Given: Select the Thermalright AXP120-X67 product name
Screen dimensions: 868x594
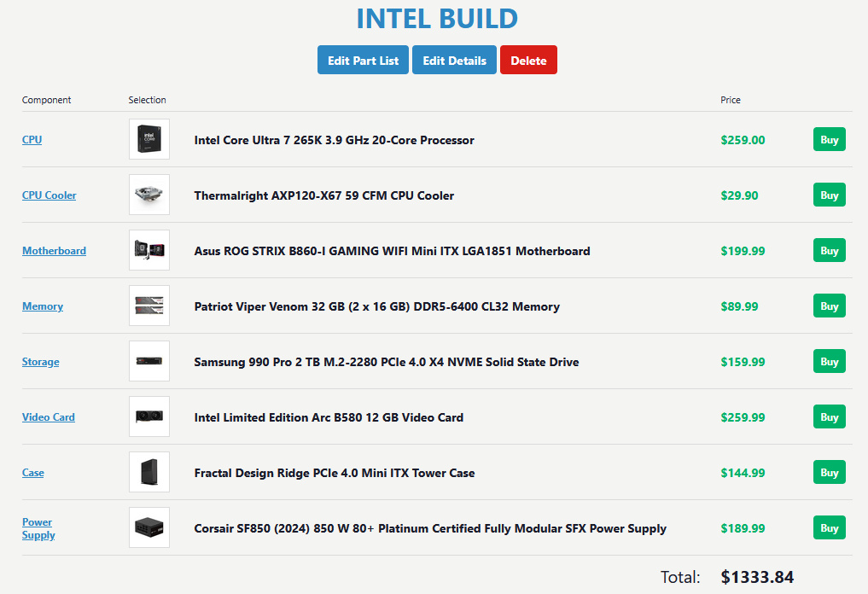Looking at the screenshot, I should pyautogui.click(x=323, y=195).
